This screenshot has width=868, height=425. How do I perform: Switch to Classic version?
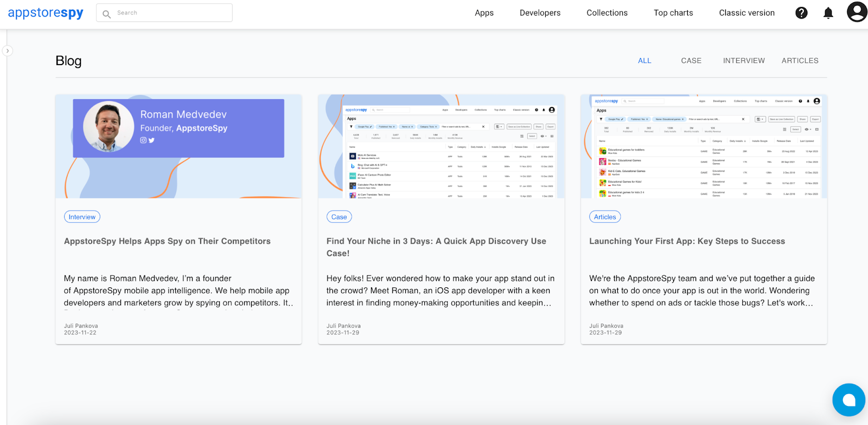click(x=746, y=13)
